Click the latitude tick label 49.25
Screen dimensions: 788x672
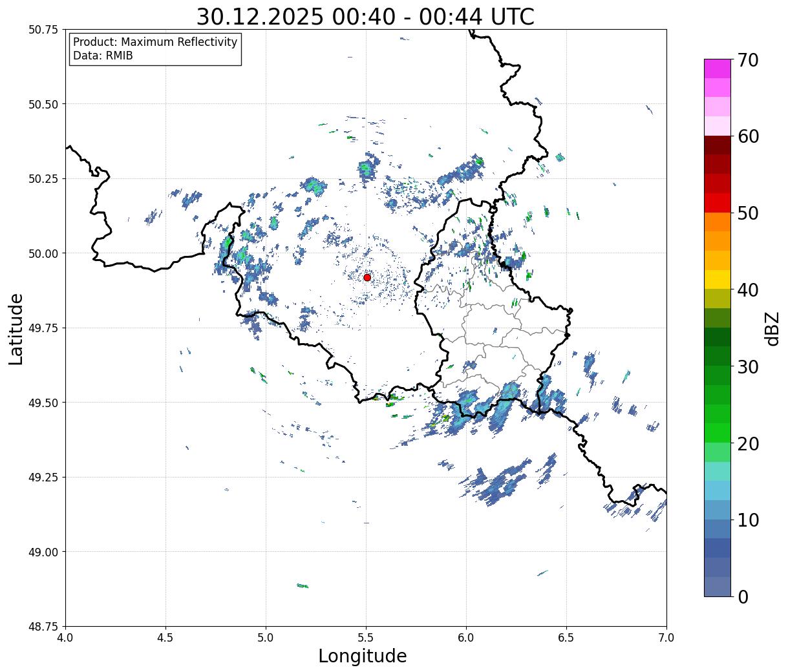tap(43, 478)
